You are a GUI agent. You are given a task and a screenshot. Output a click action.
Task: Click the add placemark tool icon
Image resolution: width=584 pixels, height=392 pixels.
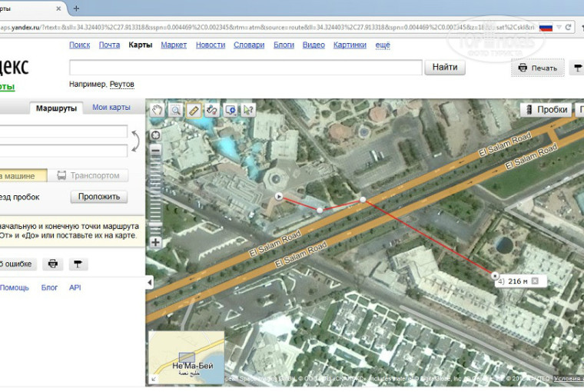tap(230, 110)
